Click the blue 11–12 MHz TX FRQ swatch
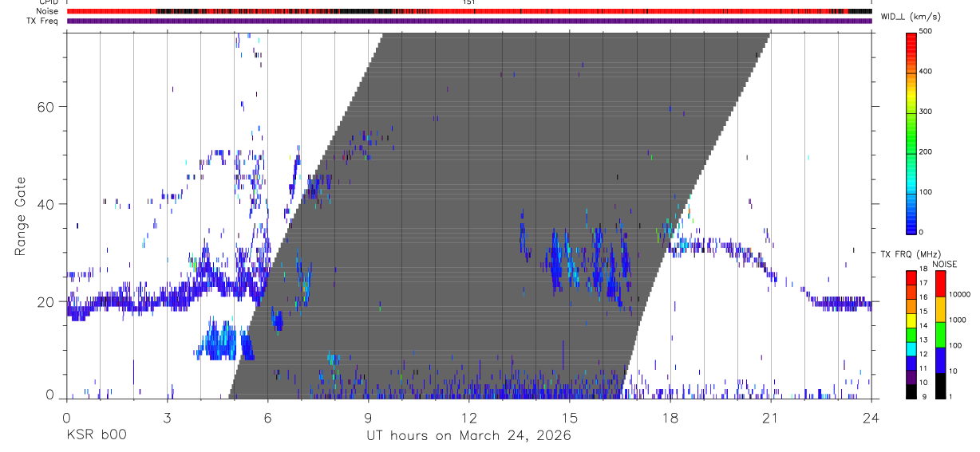The image size is (980, 452). pos(911,364)
